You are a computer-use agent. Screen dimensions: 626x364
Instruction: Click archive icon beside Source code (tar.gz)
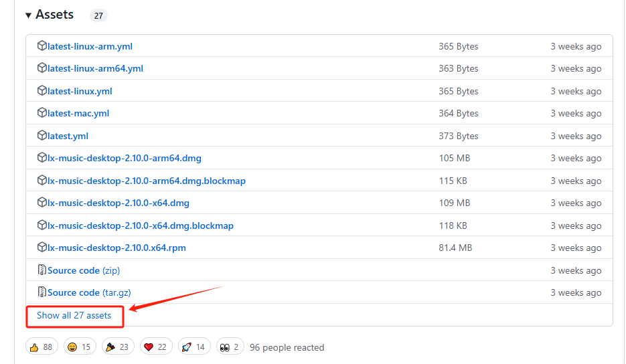[x=42, y=292]
